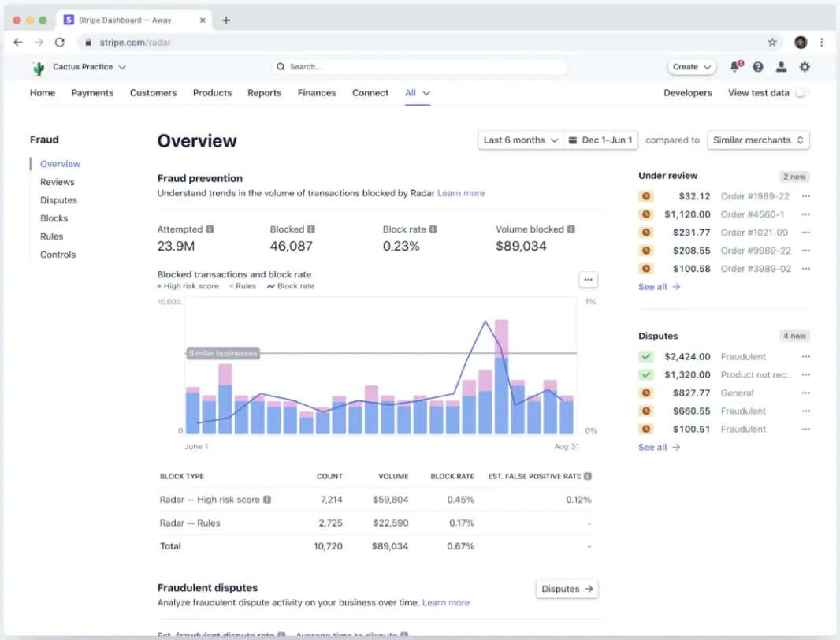Open the Last 6 months dropdown
Screen dimensions: 840x640
coord(519,140)
